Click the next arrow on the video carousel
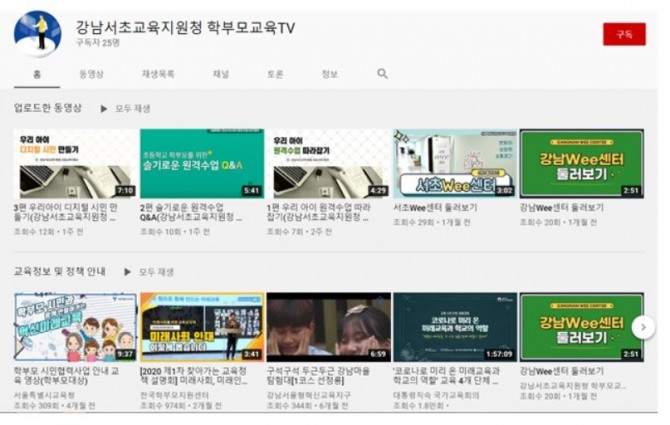 [x=644, y=328]
